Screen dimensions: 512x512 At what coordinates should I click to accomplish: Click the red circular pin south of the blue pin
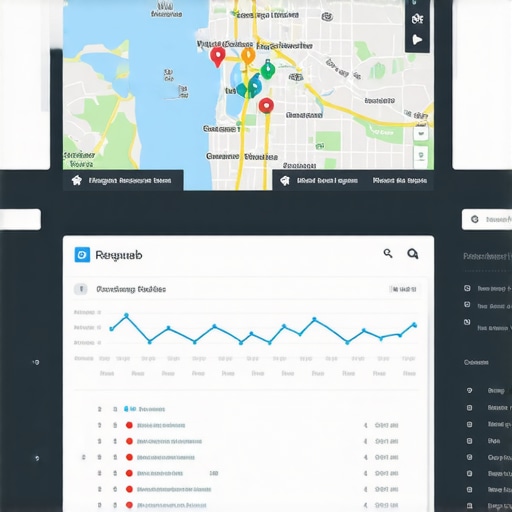266,106
